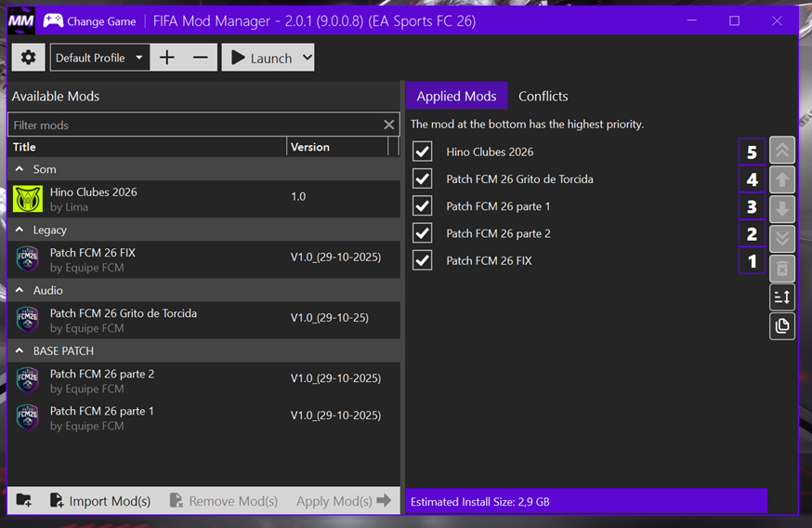Delete selected mod with trash icon
Image resolution: width=812 pixels, height=528 pixels.
[x=782, y=268]
